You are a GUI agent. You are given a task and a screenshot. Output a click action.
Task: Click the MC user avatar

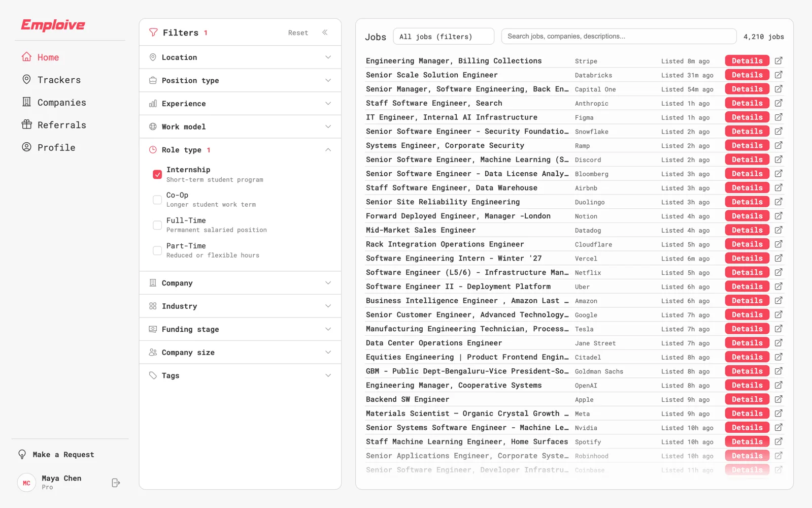coord(26,483)
